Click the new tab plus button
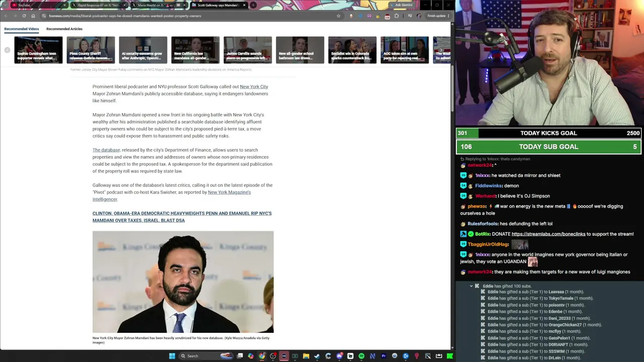Image resolution: width=644 pixels, height=362 pixels. coord(253,5)
